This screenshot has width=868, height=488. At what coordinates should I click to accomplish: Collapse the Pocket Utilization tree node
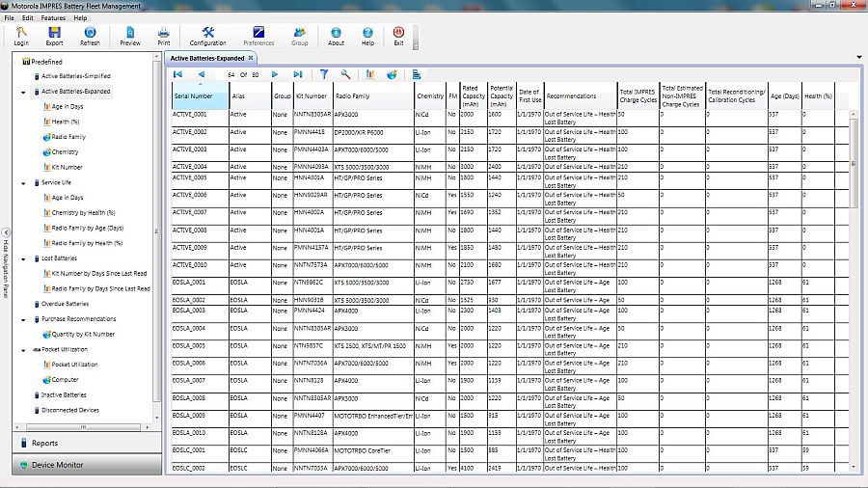[x=23, y=350]
